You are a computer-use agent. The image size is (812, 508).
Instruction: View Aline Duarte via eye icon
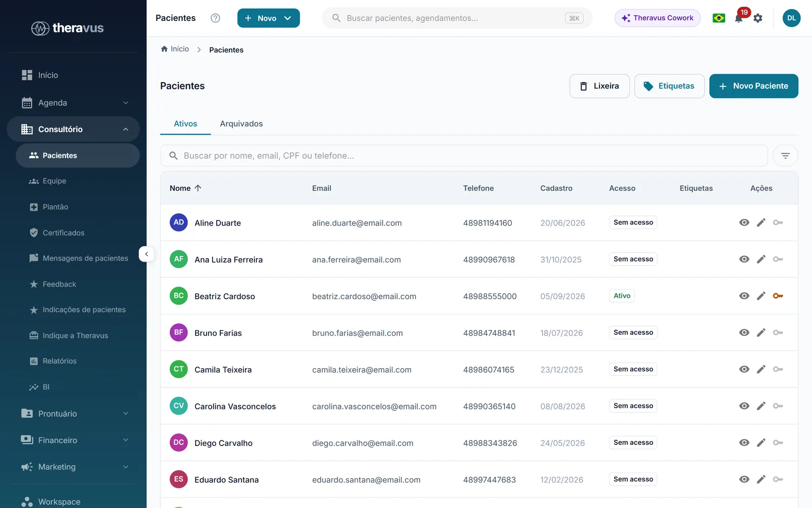744,223
